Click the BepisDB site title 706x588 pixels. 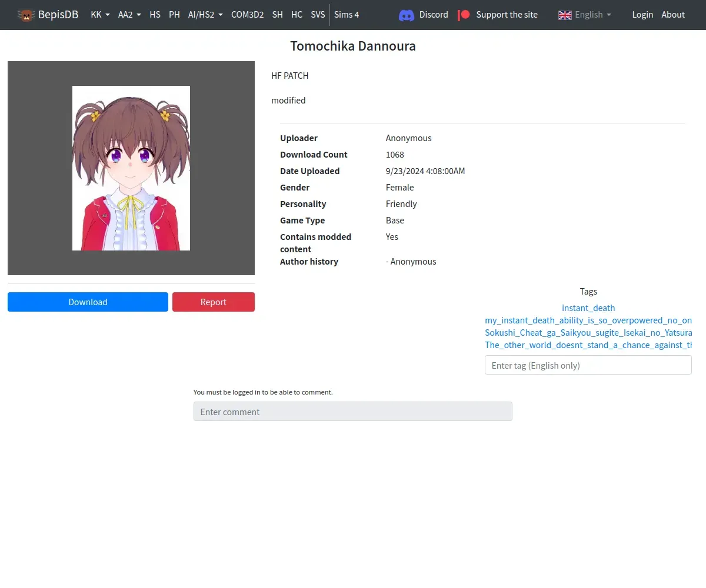58,15
